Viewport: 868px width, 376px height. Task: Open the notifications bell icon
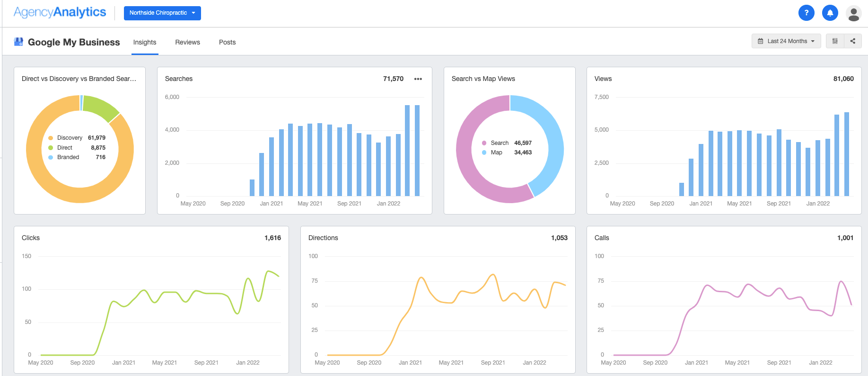click(830, 13)
